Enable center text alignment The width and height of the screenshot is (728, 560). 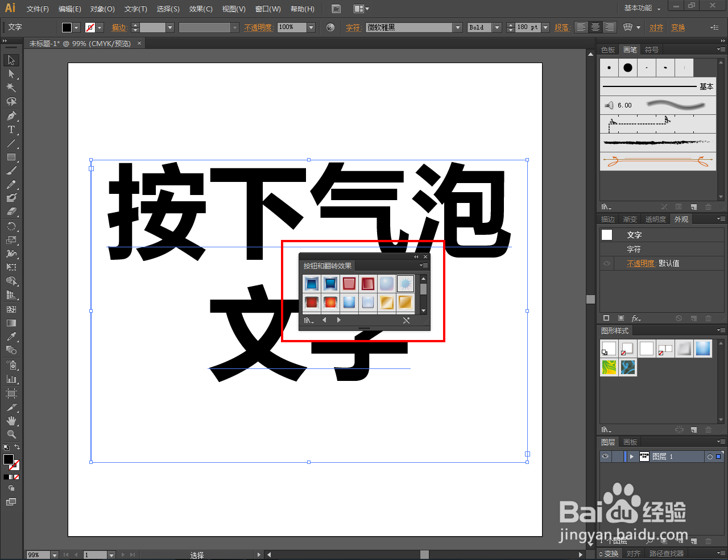click(x=595, y=27)
